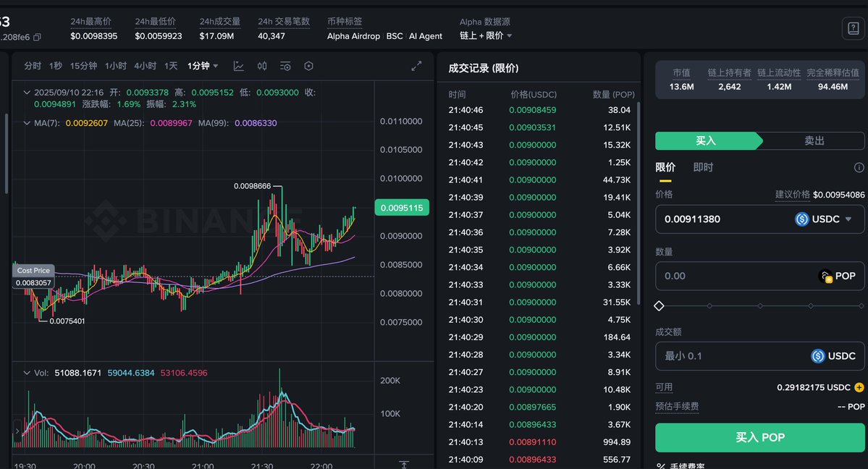The width and height of the screenshot is (868, 469).
Task: Switch to the 即时 order tab
Action: tap(703, 167)
